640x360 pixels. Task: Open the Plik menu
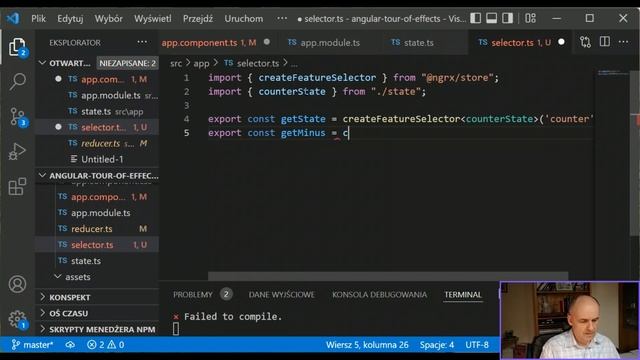pyautogui.click(x=38, y=18)
